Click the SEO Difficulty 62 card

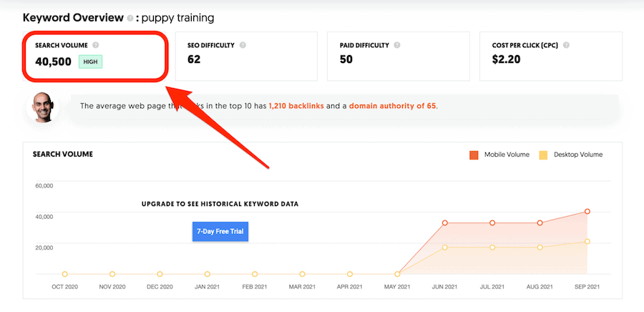pyautogui.click(x=248, y=56)
